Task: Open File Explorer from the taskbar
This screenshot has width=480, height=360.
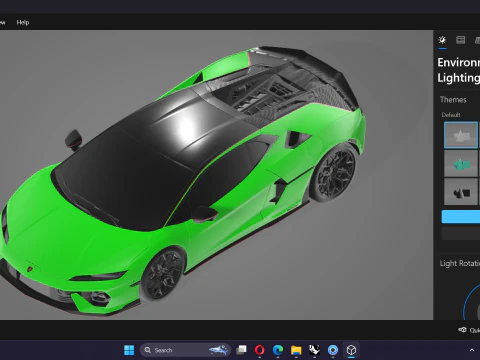Action: coord(296,350)
